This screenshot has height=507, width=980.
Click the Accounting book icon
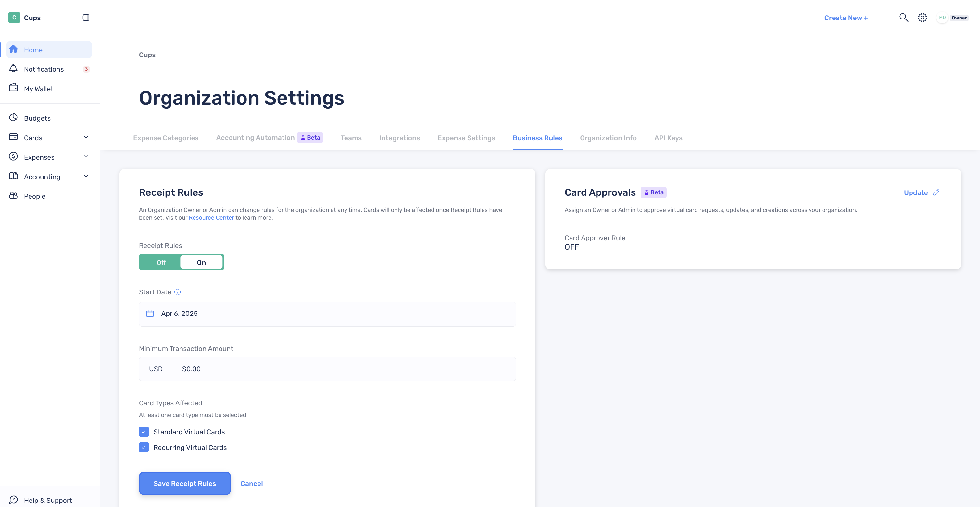pos(13,176)
